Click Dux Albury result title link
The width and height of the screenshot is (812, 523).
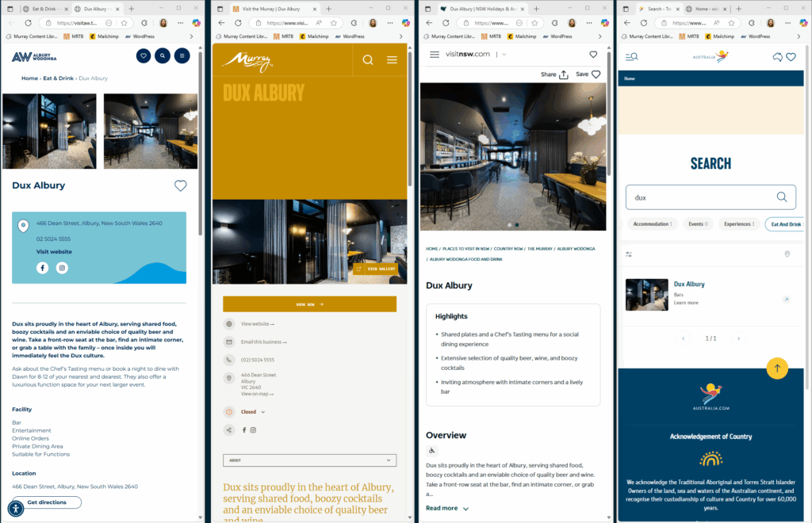[x=689, y=284]
